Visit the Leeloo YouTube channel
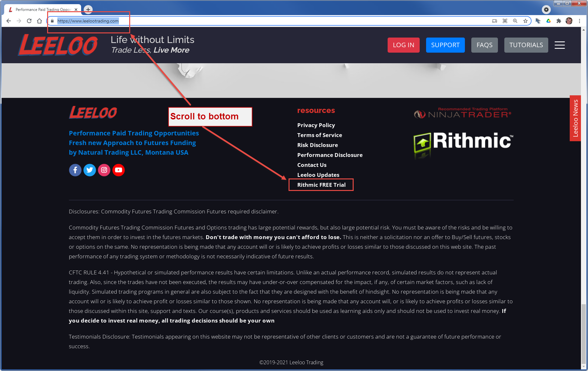This screenshot has height=371, width=588. [119, 170]
